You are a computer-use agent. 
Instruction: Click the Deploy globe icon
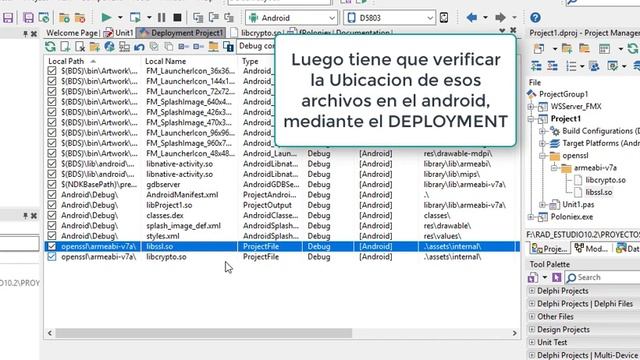(109, 47)
